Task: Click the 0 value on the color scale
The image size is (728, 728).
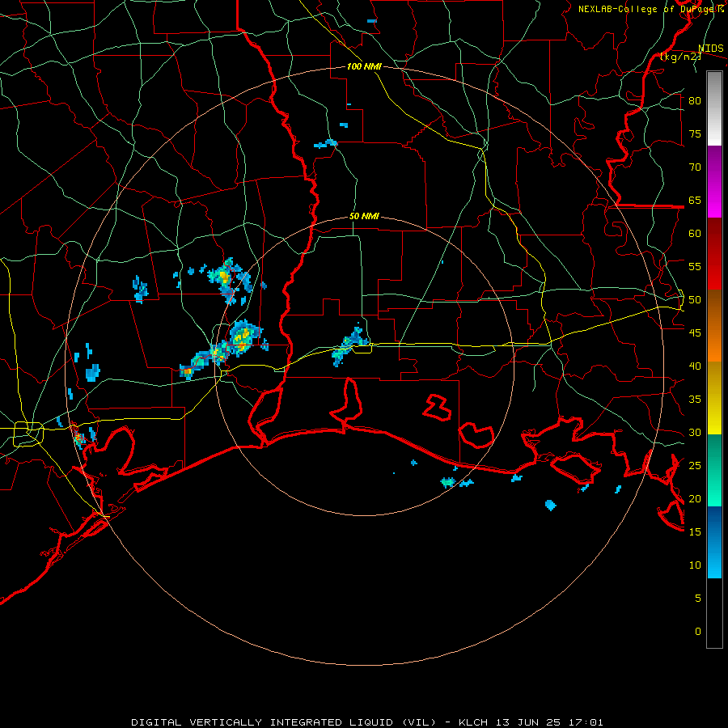Action: (x=698, y=632)
